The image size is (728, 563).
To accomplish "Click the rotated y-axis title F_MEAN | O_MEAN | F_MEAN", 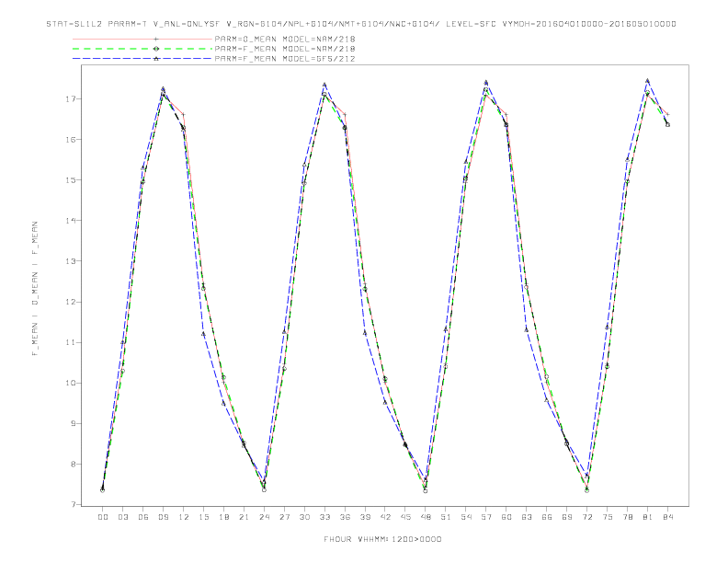I will tap(35, 289).
